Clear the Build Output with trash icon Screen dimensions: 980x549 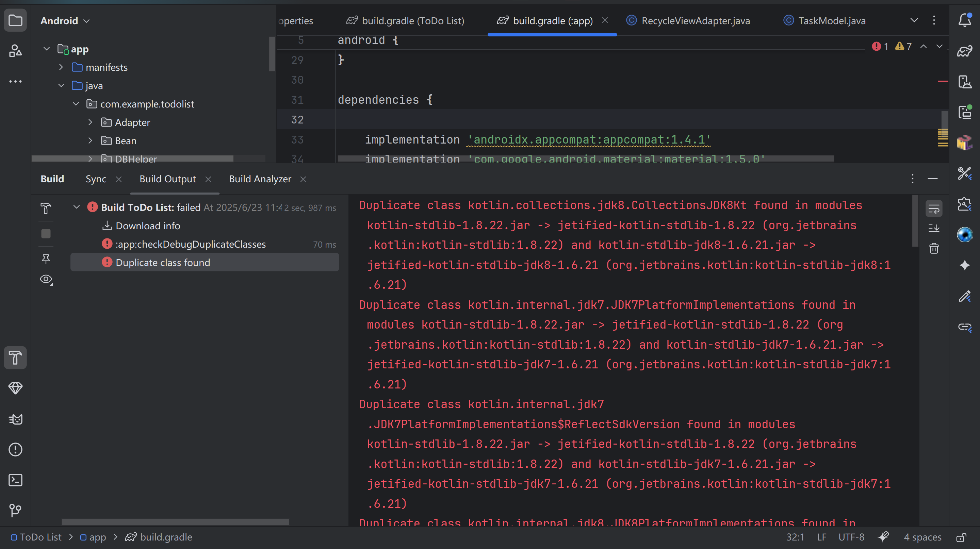[934, 248]
